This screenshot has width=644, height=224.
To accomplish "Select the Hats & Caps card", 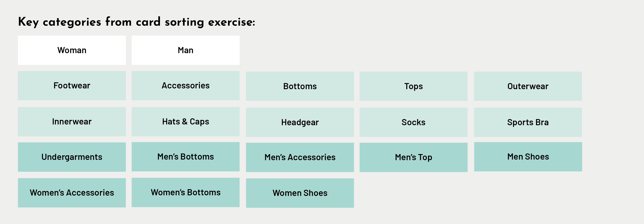I will click(185, 122).
